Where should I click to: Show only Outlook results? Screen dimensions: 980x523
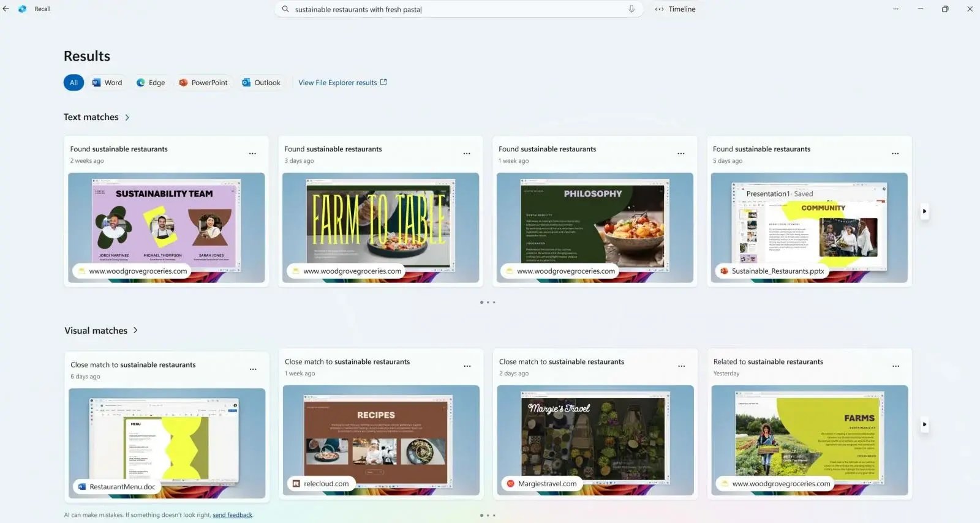(262, 83)
